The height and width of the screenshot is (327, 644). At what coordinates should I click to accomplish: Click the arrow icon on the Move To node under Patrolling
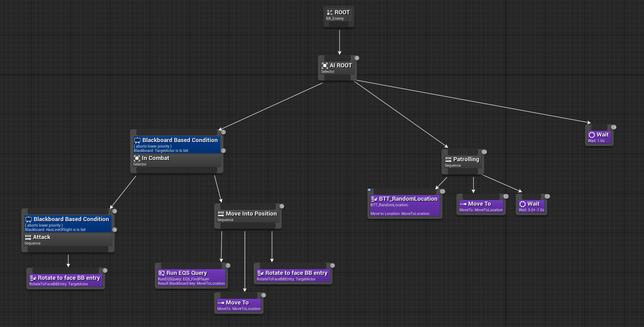pyautogui.click(x=463, y=204)
